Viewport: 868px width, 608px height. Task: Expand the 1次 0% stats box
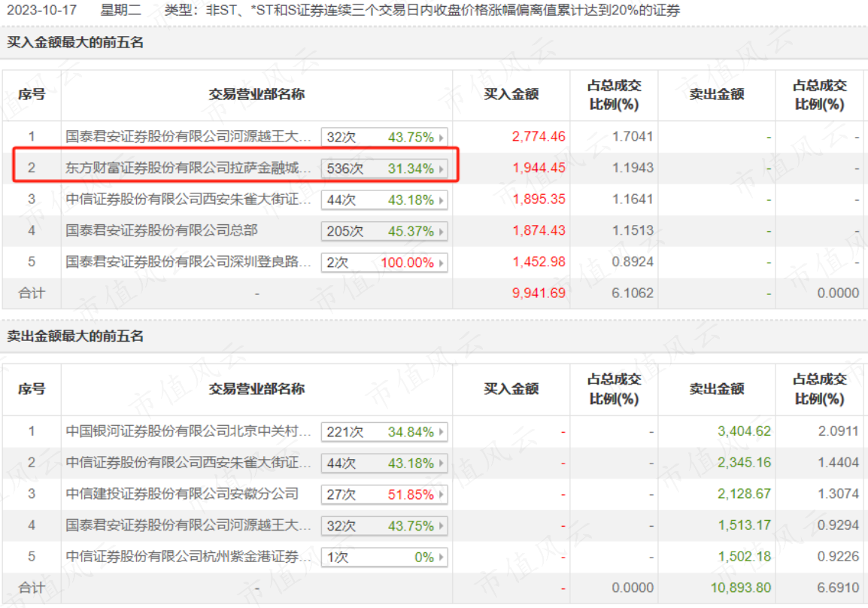[x=384, y=558]
